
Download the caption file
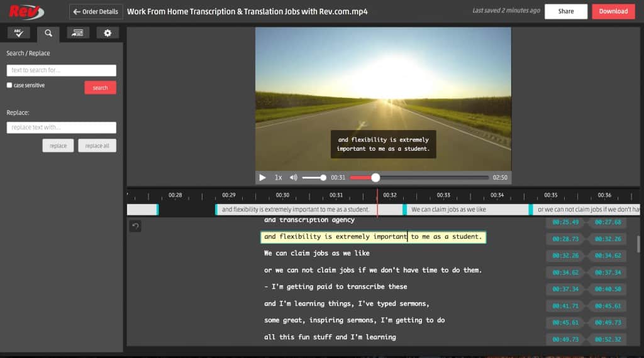coord(613,11)
